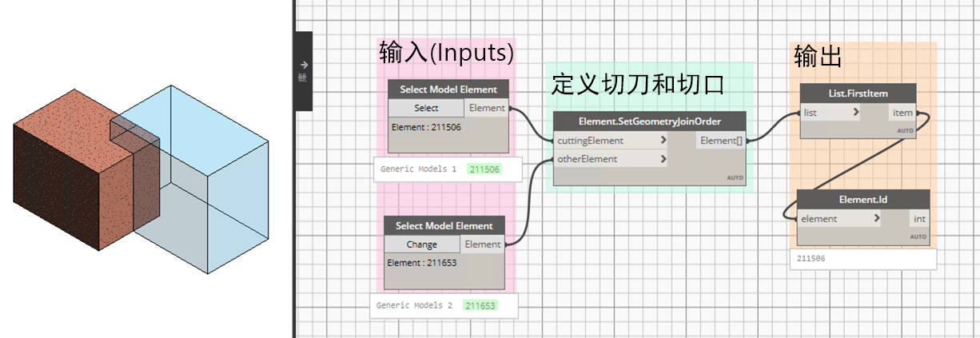Click 'Generic Models 1' preview text
This screenshot has width=980, height=338.
tap(418, 169)
